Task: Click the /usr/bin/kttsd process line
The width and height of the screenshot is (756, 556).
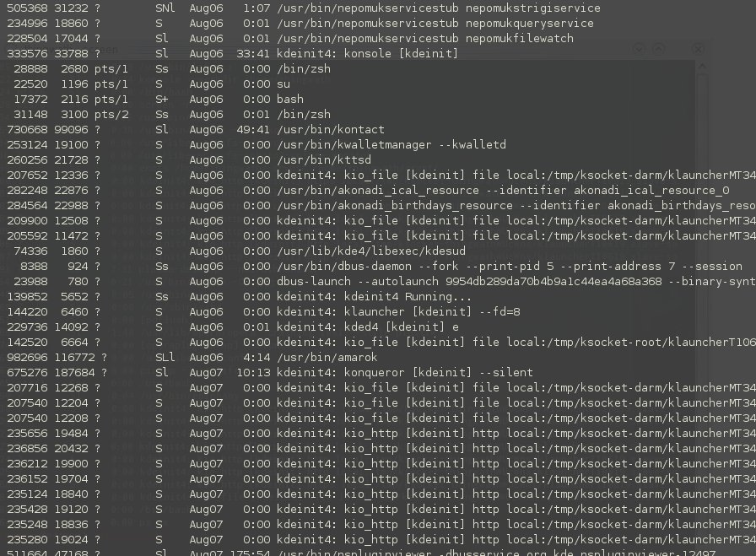Action: [188, 160]
